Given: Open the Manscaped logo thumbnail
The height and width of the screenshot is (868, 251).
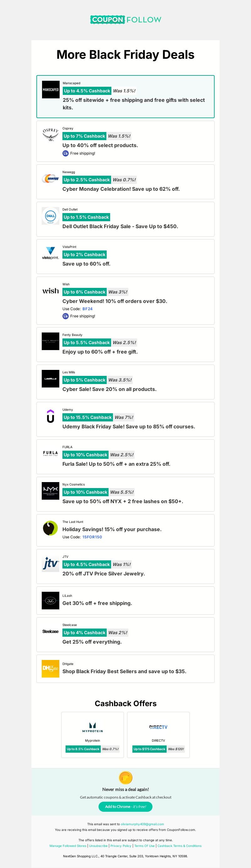Looking at the screenshot, I should [x=51, y=90].
